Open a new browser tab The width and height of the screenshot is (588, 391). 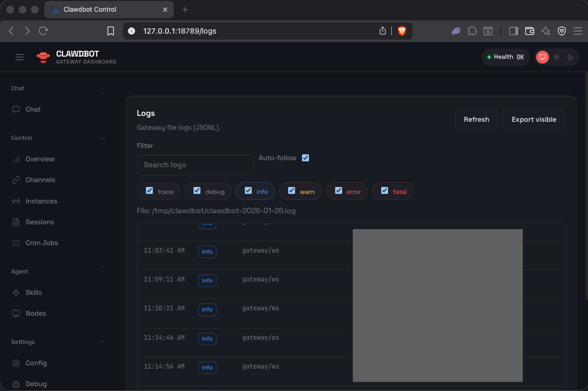tap(185, 10)
